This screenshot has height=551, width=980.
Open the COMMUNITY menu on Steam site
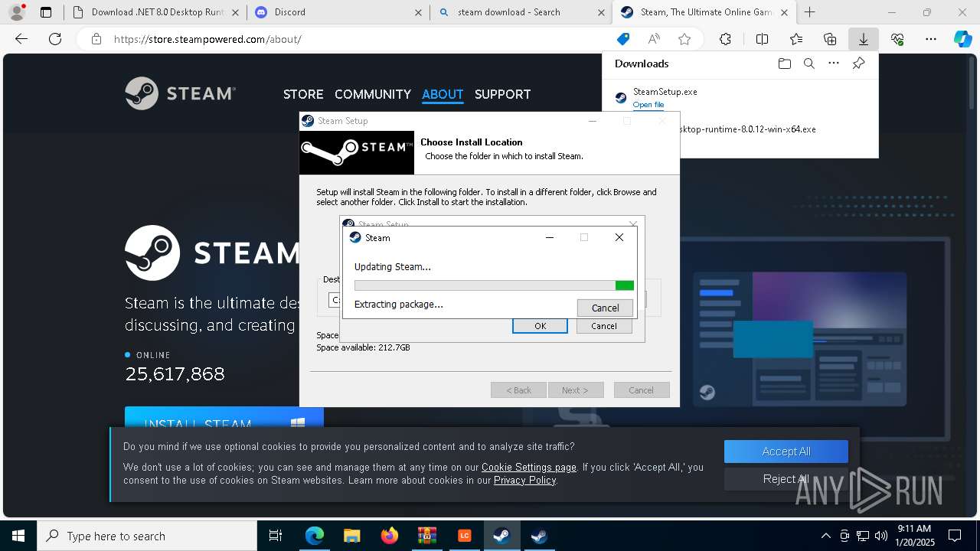373,94
